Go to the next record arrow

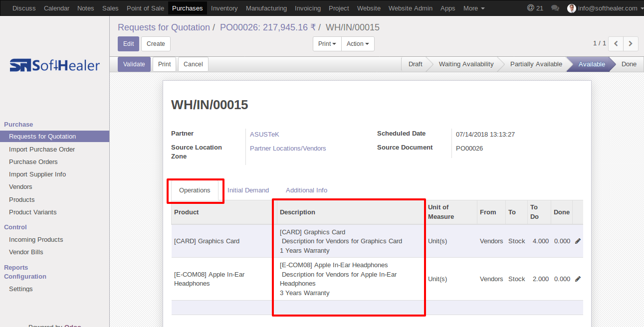(631, 44)
